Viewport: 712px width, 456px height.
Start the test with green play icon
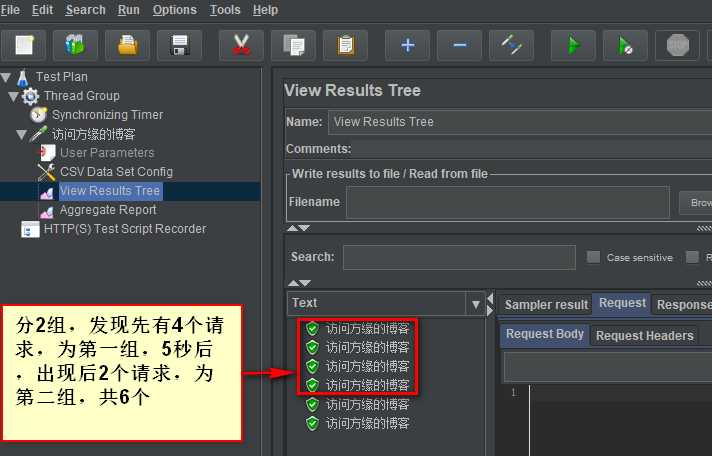pyautogui.click(x=574, y=45)
